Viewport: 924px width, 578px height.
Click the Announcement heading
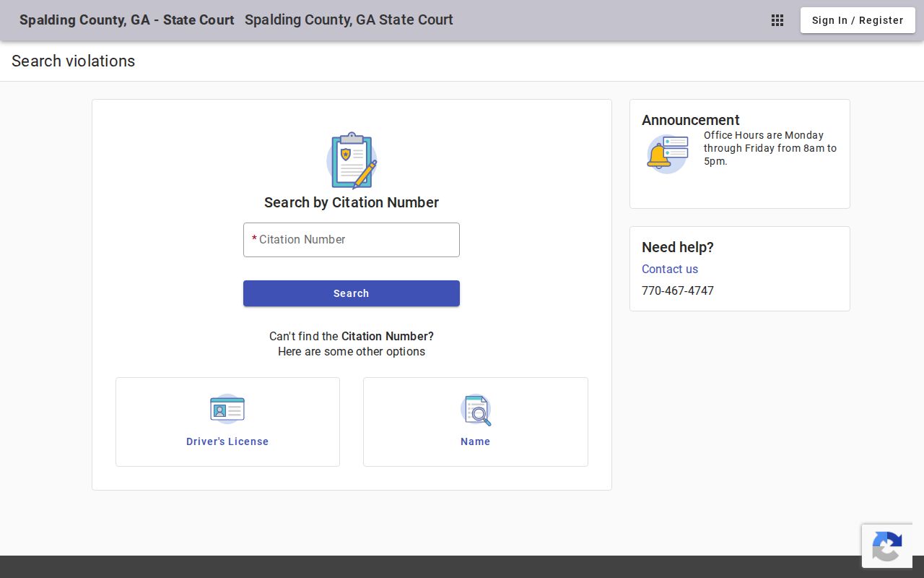click(x=691, y=120)
